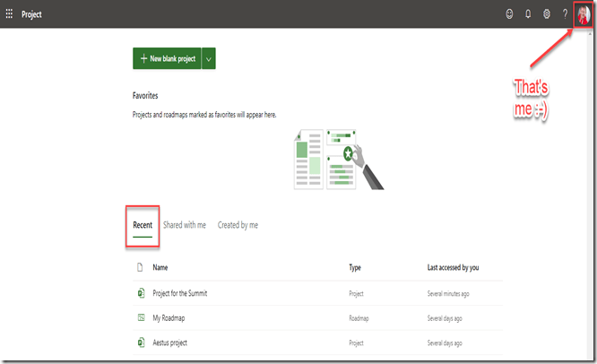Open the settings gear

point(547,14)
